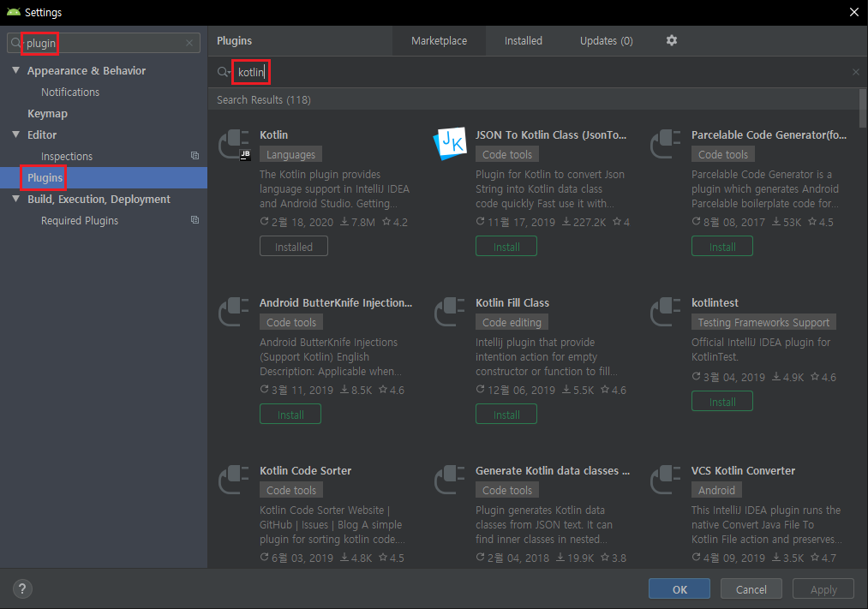Open the Updates (0) tab
Viewport: 868px width, 609px height.
[606, 41]
